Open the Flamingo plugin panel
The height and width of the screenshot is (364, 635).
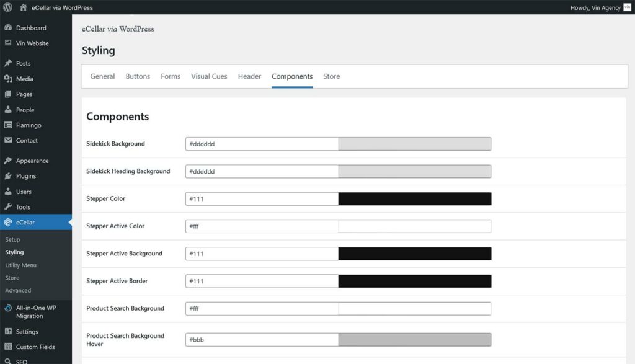pyautogui.click(x=30, y=125)
